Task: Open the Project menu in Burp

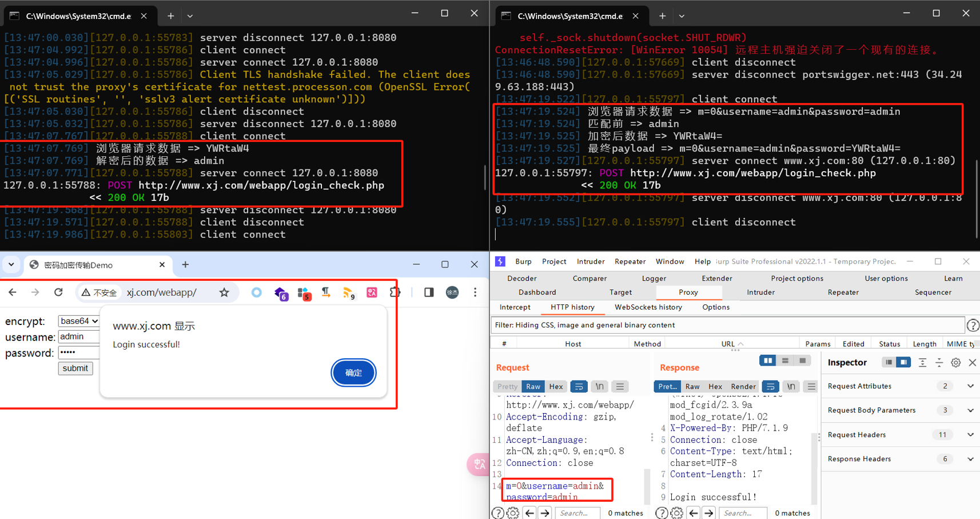Action: click(554, 262)
